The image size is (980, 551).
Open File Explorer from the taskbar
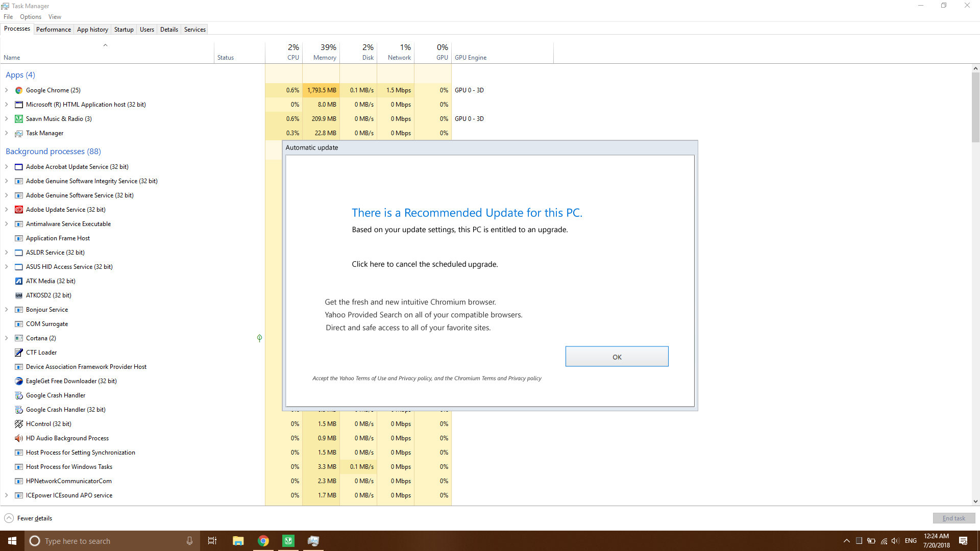click(x=238, y=540)
